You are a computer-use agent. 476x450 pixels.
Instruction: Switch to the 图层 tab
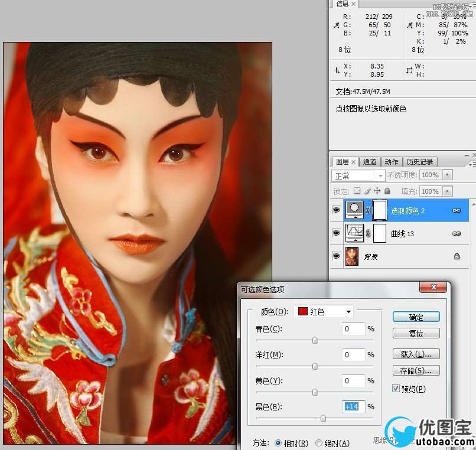pyautogui.click(x=342, y=162)
